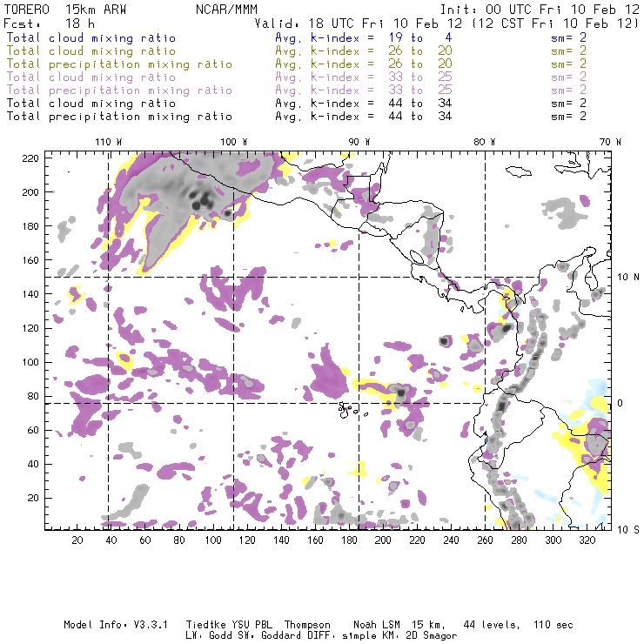Select the NCAR/MMM header label
644x644 pixels.
point(222,10)
